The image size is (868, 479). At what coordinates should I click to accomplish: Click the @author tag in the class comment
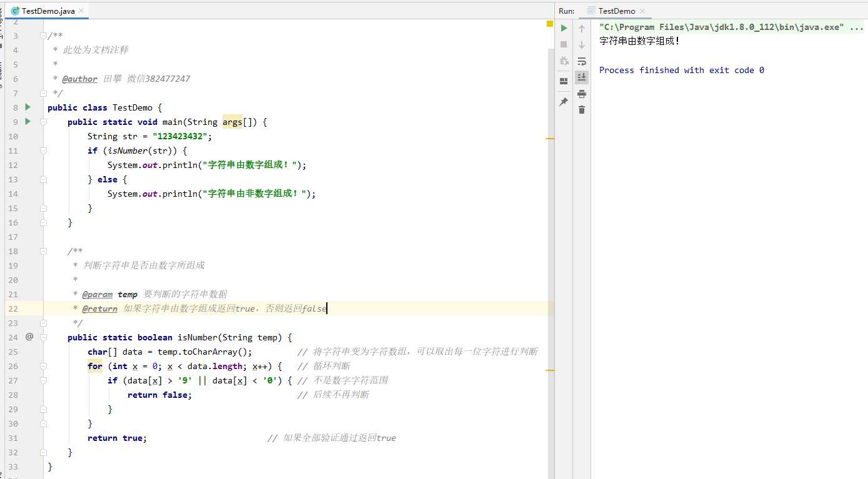(79, 79)
